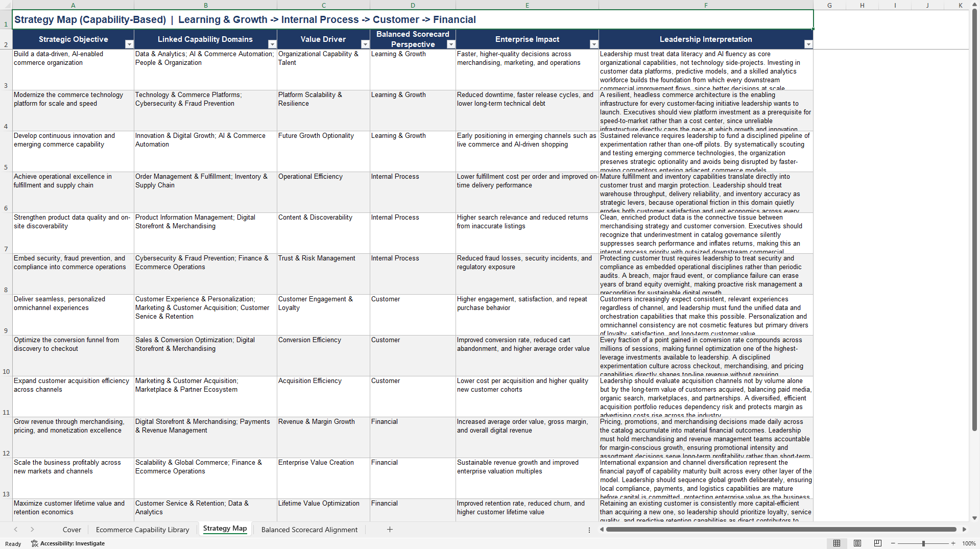The image size is (980, 549).
Task: Select the Strategy Map sheet tab
Action: [x=225, y=529]
